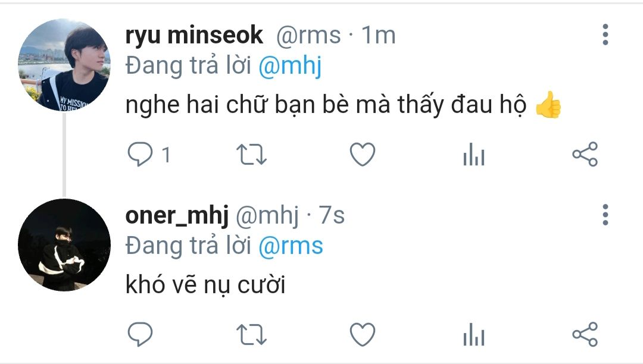Retweet oner_mhj's tweet
The width and height of the screenshot is (643, 364).
tap(252, 334)
